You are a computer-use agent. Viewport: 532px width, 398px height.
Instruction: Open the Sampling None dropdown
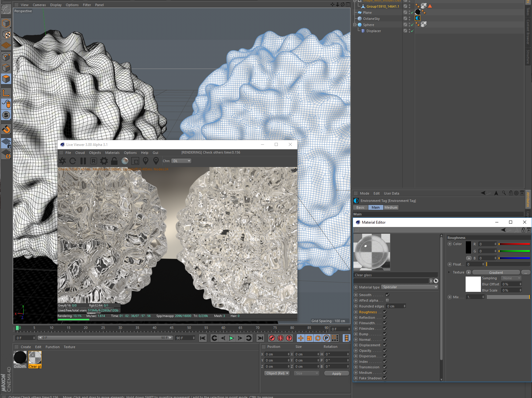511,278
